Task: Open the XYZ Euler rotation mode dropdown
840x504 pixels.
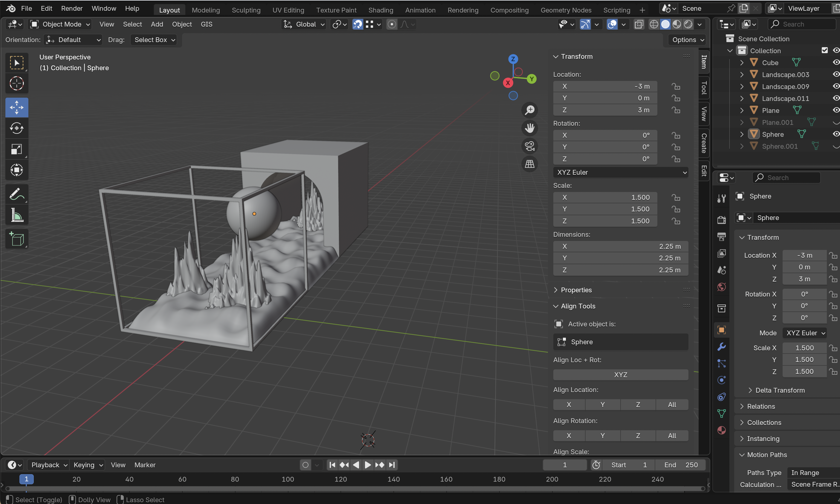Action: click(620, 173)
